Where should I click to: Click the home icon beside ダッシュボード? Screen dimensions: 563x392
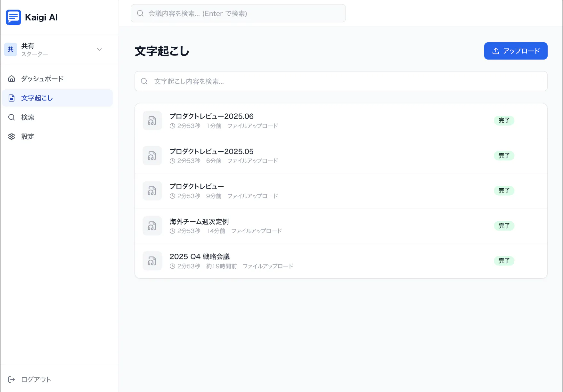pos(12,79)
